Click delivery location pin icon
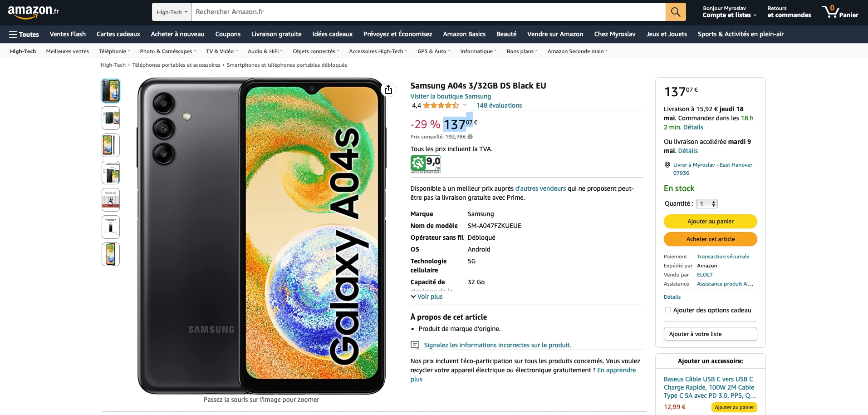The image size is (868, 415). pos(667,165)
